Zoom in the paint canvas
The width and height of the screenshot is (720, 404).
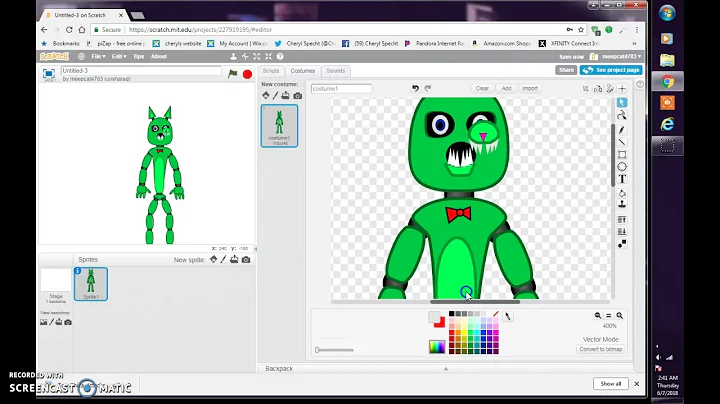tap(619, 315)
